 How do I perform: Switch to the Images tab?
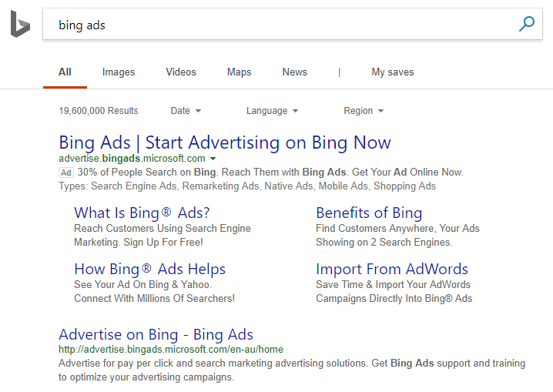(119, 72)
